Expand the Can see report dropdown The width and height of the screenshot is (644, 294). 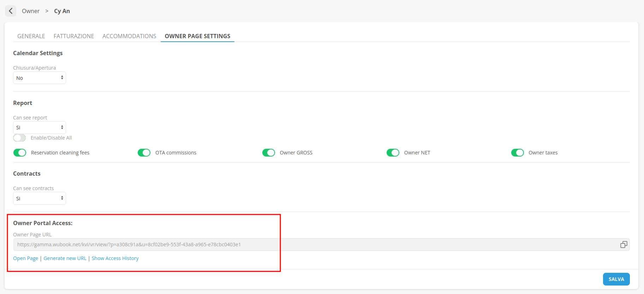(x=39, y=128)
